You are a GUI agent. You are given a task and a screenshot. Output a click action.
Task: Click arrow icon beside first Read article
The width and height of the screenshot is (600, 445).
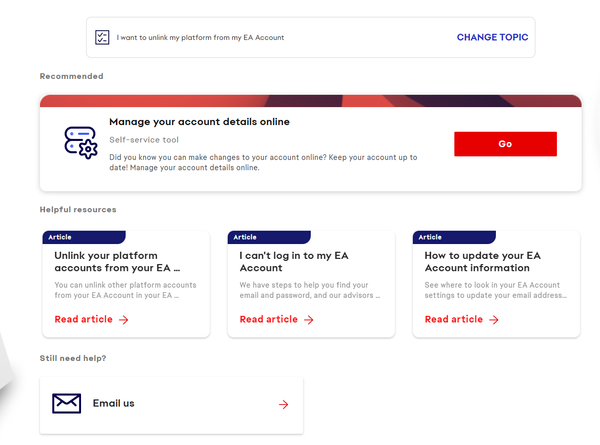pos(124,320)
